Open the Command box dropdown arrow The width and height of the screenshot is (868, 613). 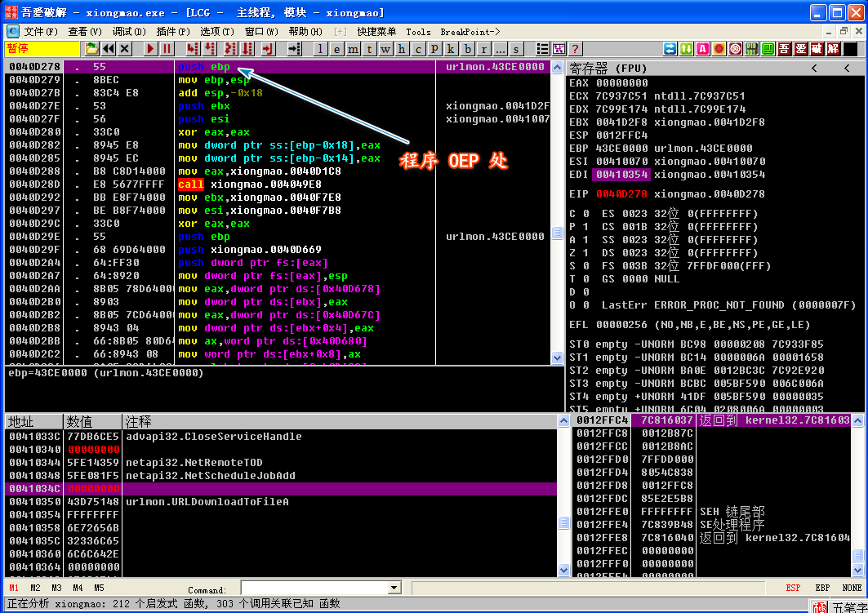(x=394, y=588)
